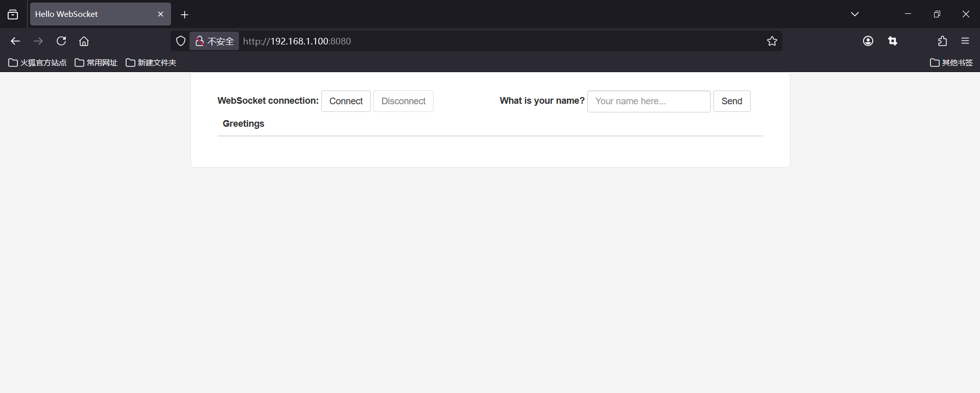Focus the Your name here input field
Viewport: 980px width, 393px height.
(x=649, y=101)
